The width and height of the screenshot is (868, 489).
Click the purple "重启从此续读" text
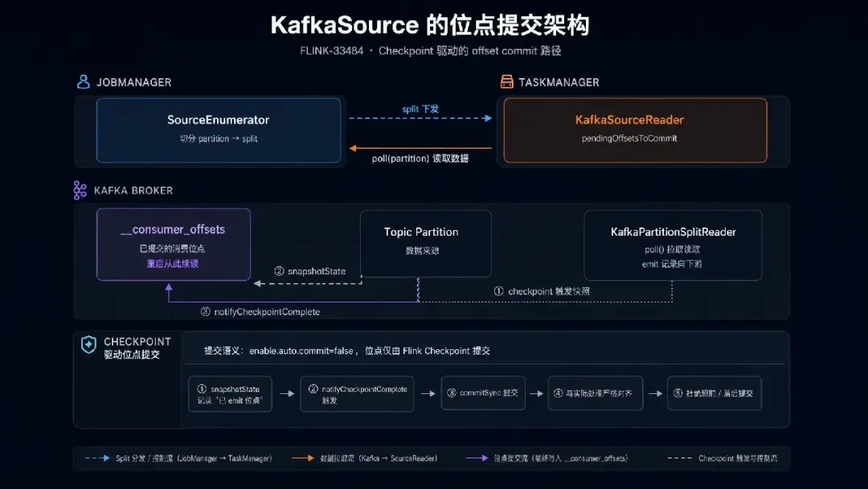click(x=172, y=264)
